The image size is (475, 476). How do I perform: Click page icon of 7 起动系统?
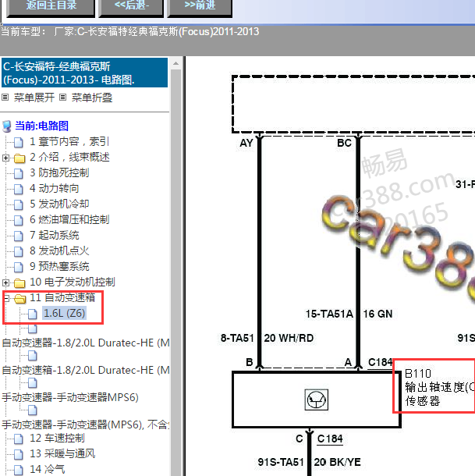click(19, 236)
